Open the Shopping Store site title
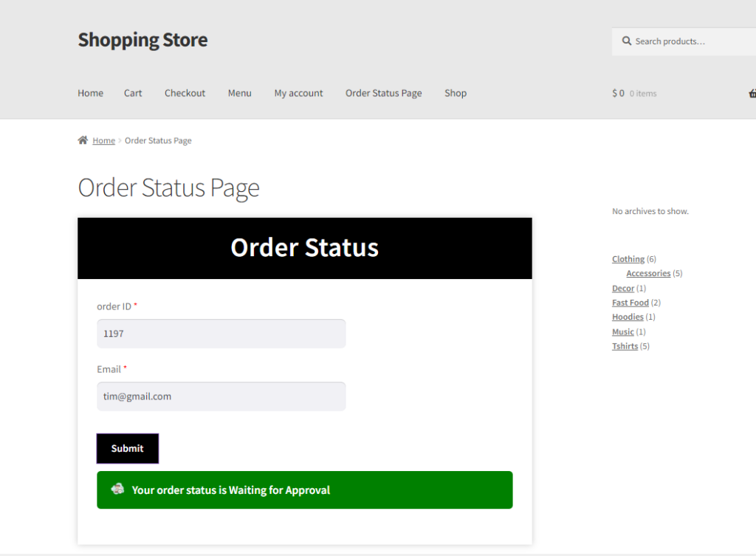 pos(142,40)
